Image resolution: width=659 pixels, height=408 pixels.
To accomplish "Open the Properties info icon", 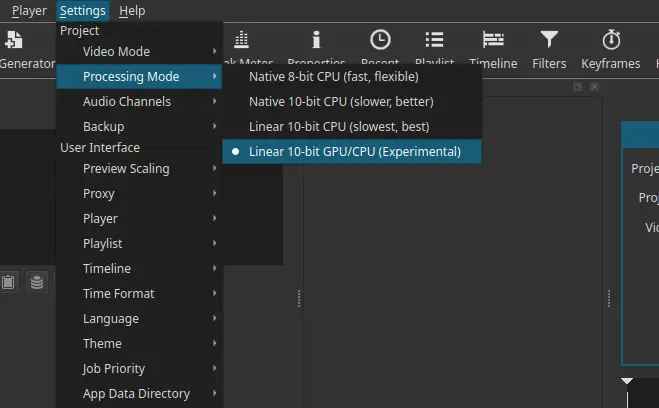I will pyautogui.click(x=317, y=48).
